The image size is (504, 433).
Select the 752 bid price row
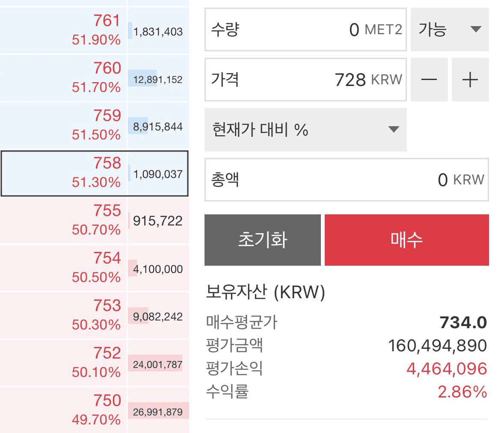coord(64,363)
